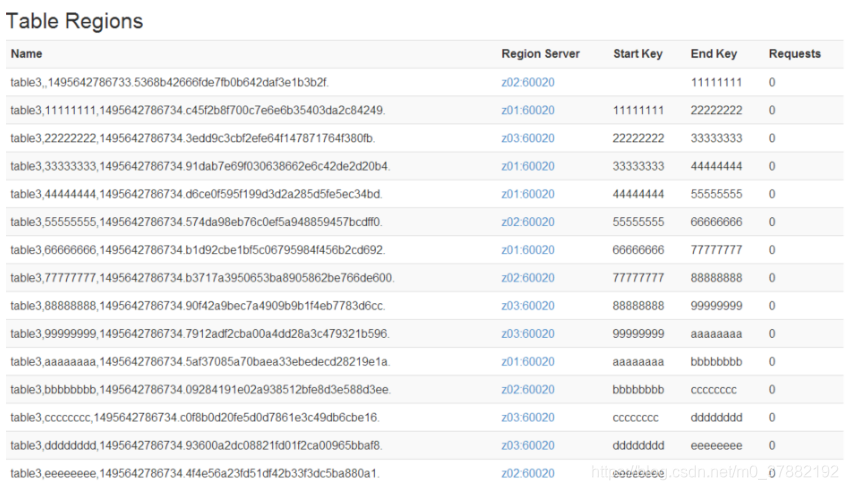Click start key 88888888 cell
The height and width of the screenshot is (490, 848).
(x=638, y=306)
